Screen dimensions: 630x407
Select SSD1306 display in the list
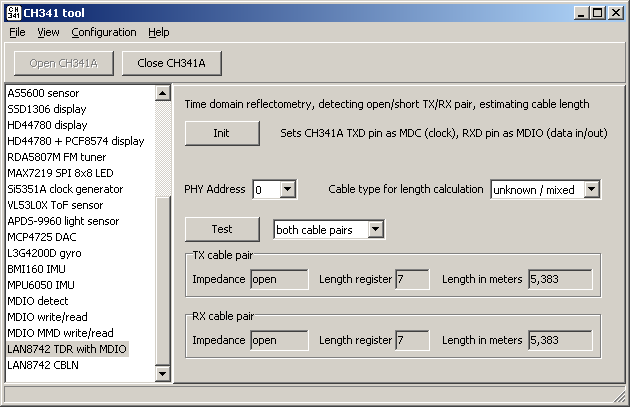pos(47,109)
